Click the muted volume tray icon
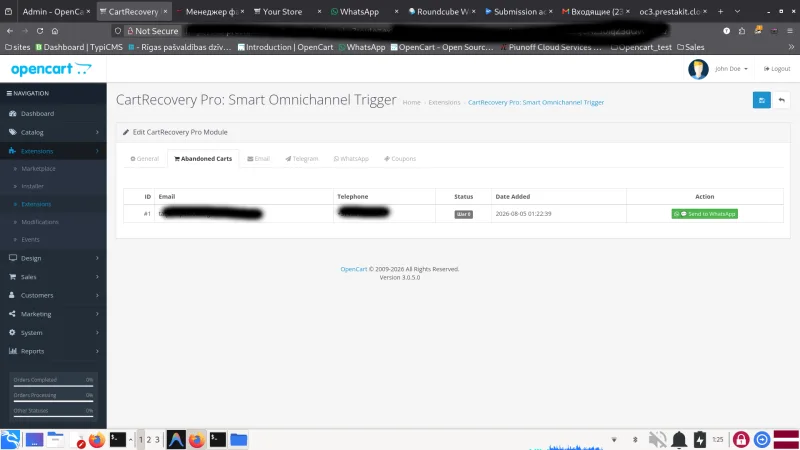The height and width of the screenshot is (450, 800). [x=657, y=439]
